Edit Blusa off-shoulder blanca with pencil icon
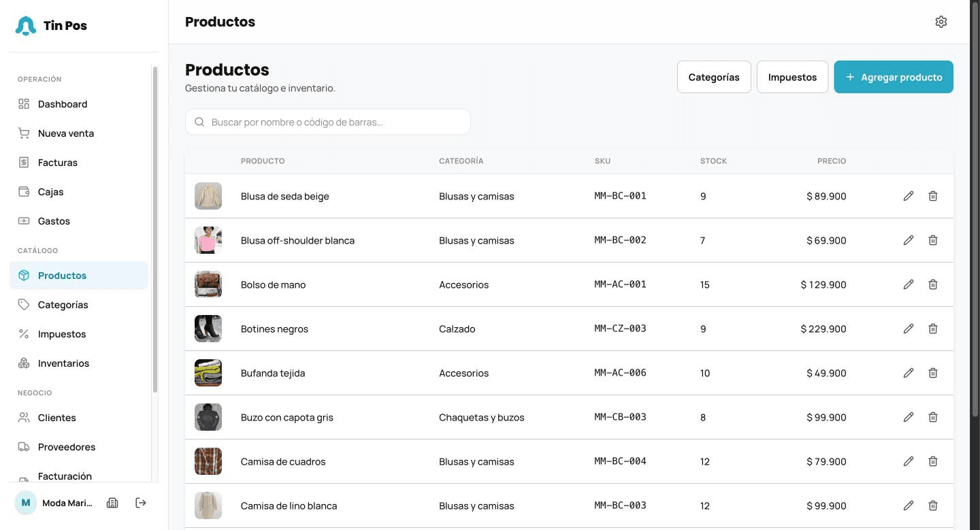 click(x=909, y=240)
